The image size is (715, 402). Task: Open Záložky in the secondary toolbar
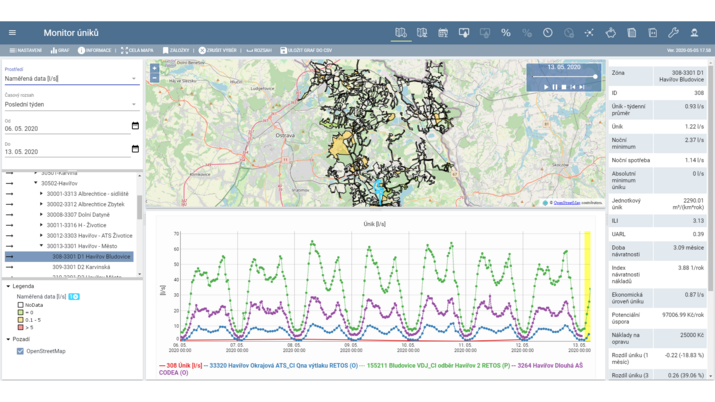(x=176, y=50)
